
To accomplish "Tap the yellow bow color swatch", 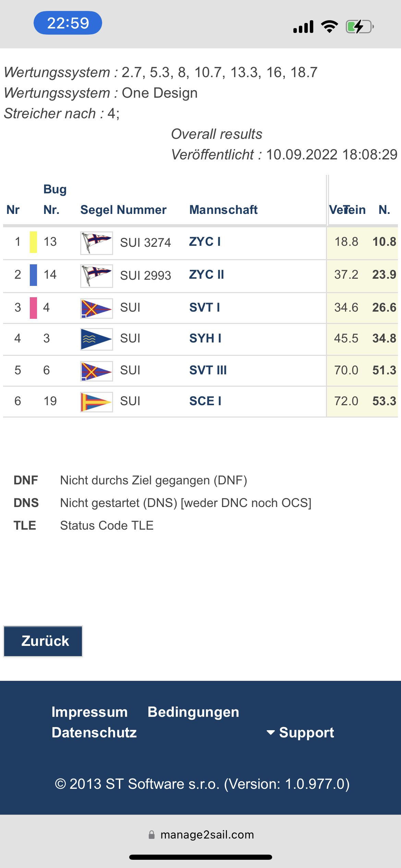I will [33, 242].
